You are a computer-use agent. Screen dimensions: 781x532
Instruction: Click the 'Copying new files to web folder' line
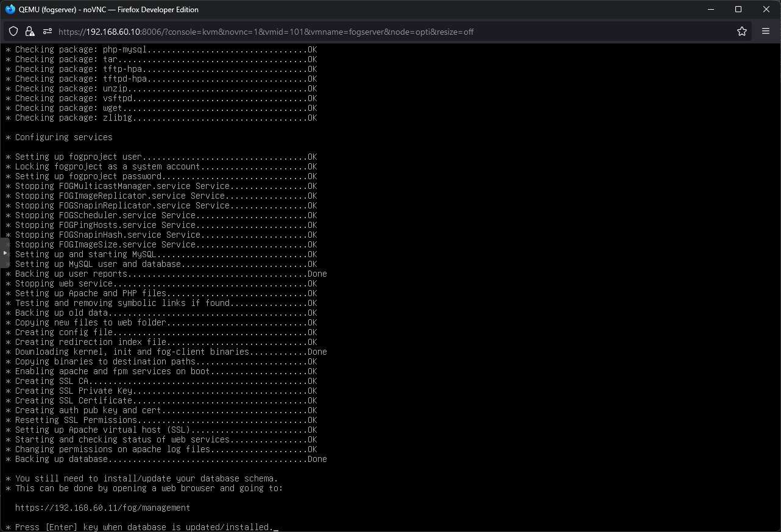pyautogui.click(x=161, y=322)
